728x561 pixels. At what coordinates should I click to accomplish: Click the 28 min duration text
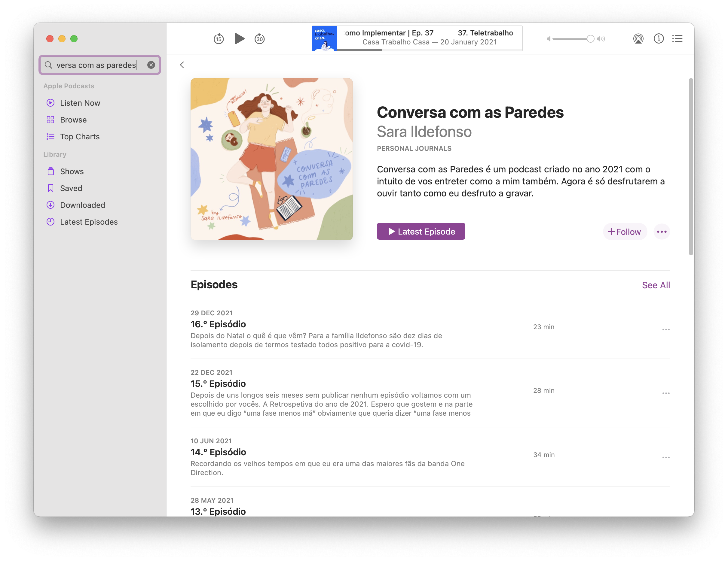click(x=544, y=390)
